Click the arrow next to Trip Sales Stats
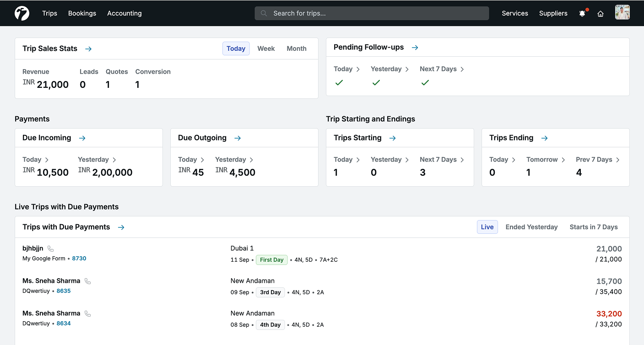This screenshot has width=644, height=345. tap(88, 49)
